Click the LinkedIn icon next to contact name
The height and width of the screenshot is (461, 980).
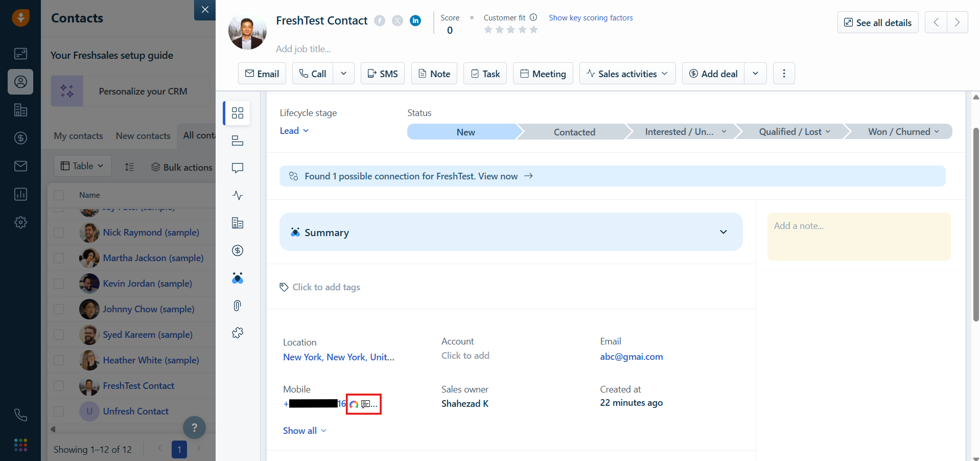click(415, 20)
